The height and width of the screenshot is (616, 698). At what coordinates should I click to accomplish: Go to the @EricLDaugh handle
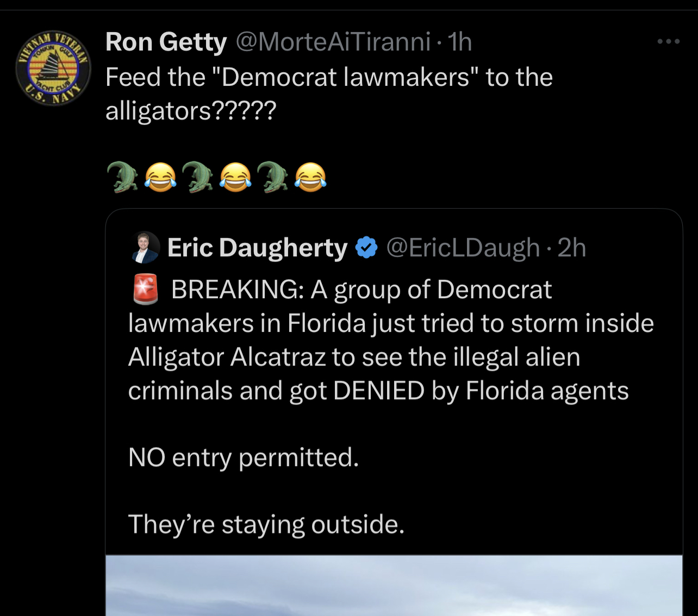pyautogui.click(x=463, y=248)
